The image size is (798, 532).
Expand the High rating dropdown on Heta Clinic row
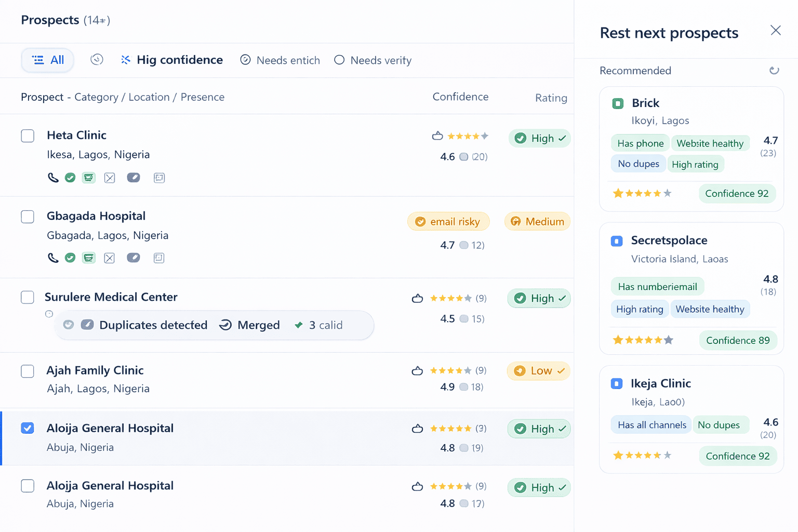pos(539,138)
